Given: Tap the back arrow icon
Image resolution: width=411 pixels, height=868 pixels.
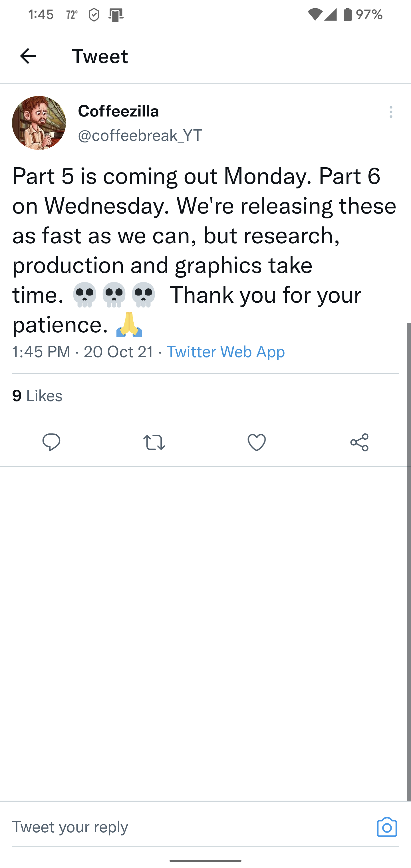Looking at the screenshot, I should pos(28,56).
